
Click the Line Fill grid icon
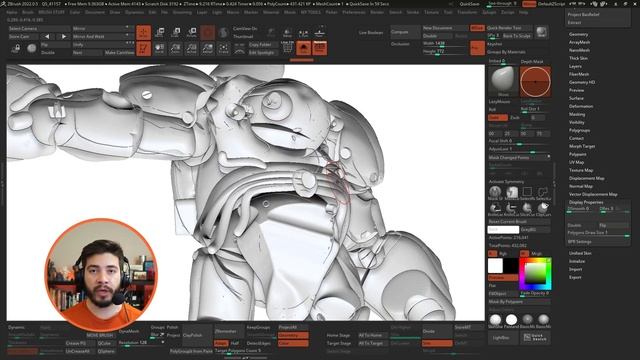287,48
